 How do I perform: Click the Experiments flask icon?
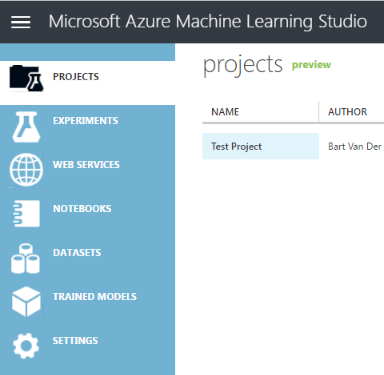click(26, 127)
